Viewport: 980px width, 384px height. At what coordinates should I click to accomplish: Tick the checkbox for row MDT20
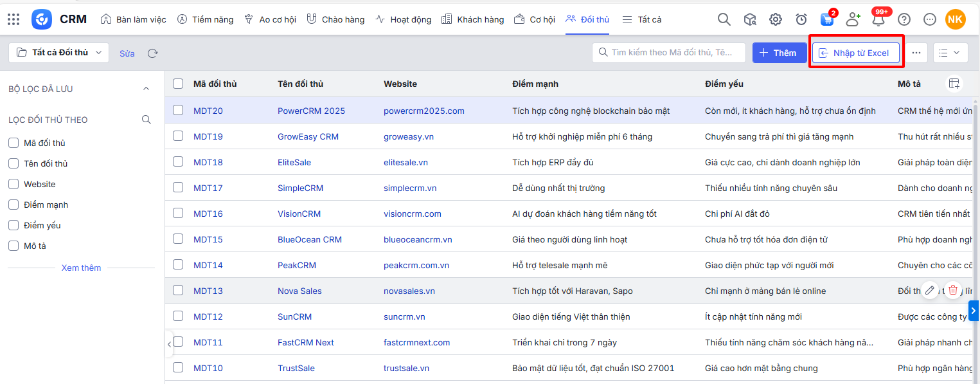178,111
